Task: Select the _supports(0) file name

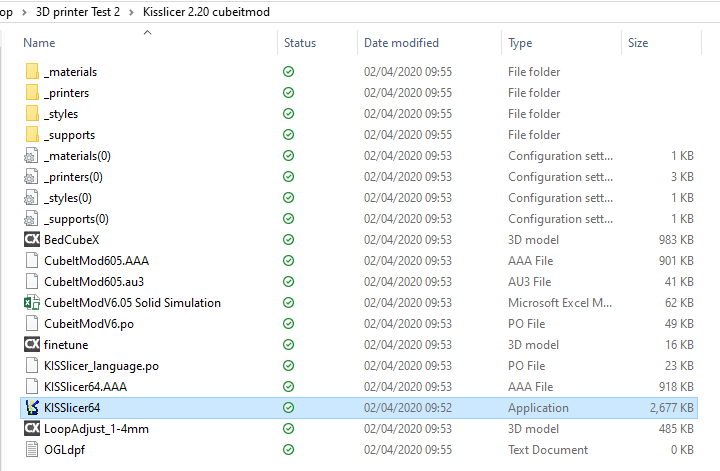Action: tap(77, 219)
